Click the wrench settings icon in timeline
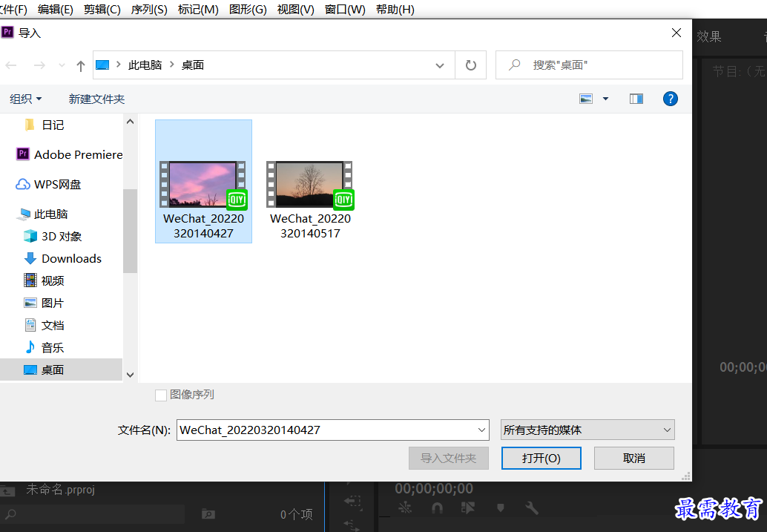767x532 pixels. [531, 508]
